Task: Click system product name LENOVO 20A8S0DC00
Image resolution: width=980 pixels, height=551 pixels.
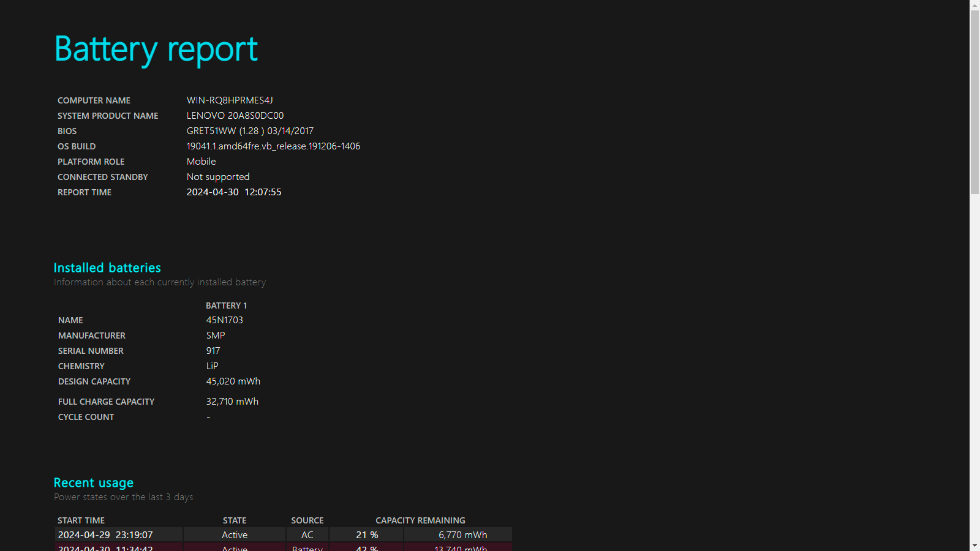Action: (x=235, y=116)
